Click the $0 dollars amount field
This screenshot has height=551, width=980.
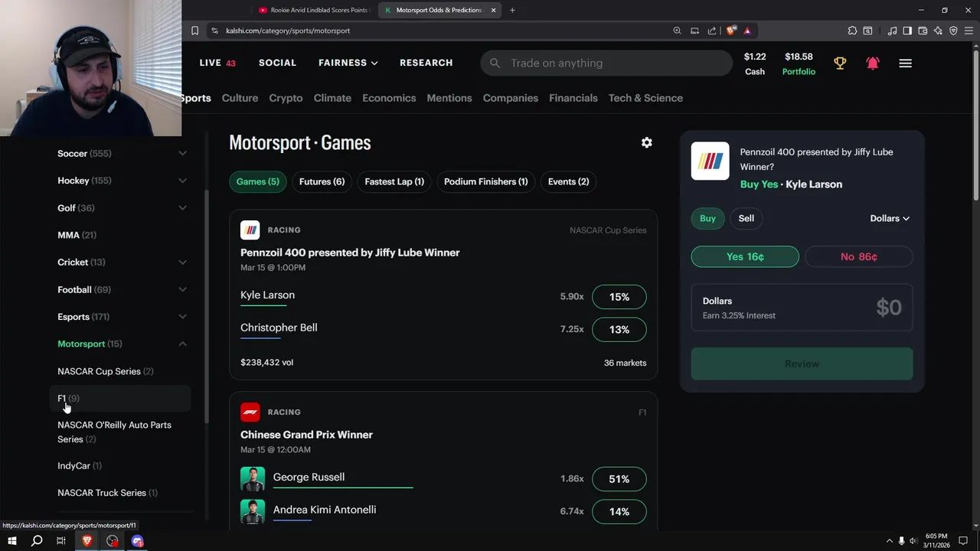802,308
